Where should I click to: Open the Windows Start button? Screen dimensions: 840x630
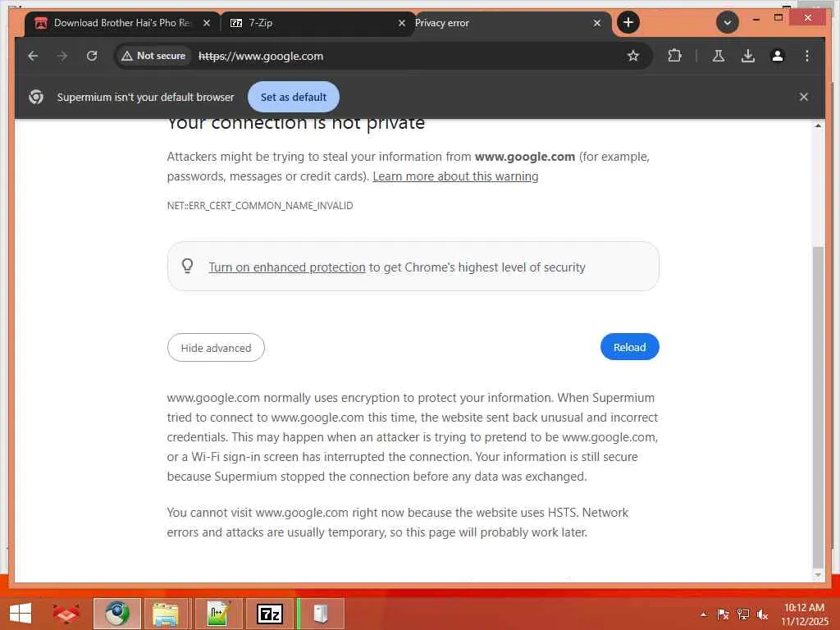point(21,614)
